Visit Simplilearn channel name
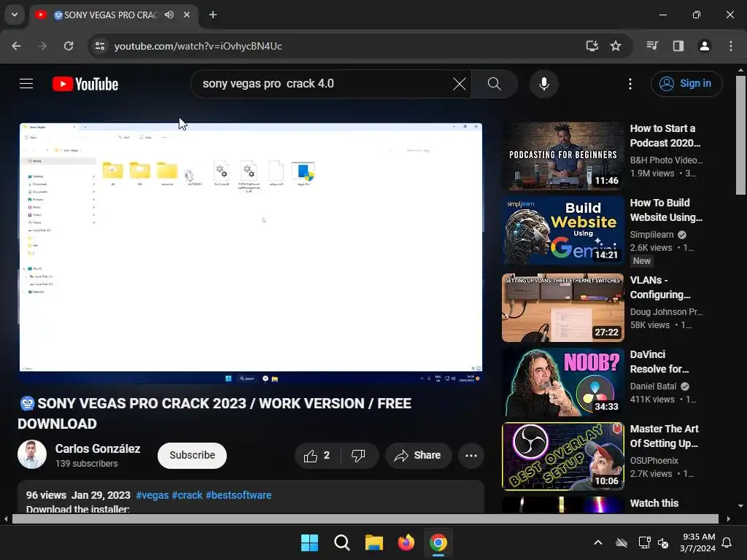Image resolution: width=747 pixels, height=560 pixels. click(651, 235)
